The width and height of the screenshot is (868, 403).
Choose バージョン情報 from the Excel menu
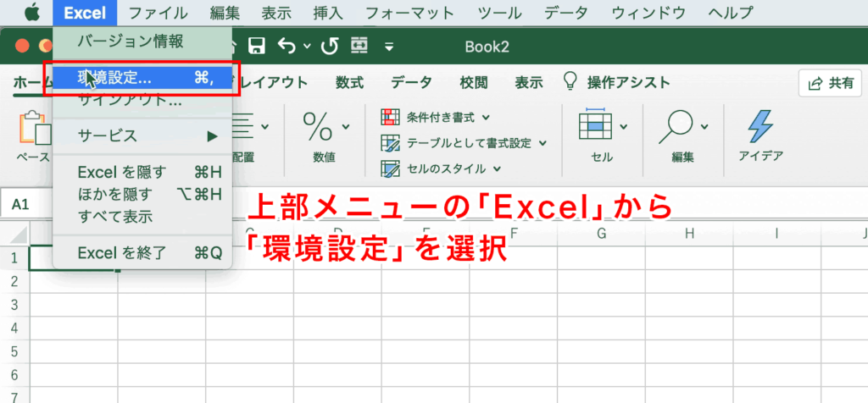coord(142,41)
